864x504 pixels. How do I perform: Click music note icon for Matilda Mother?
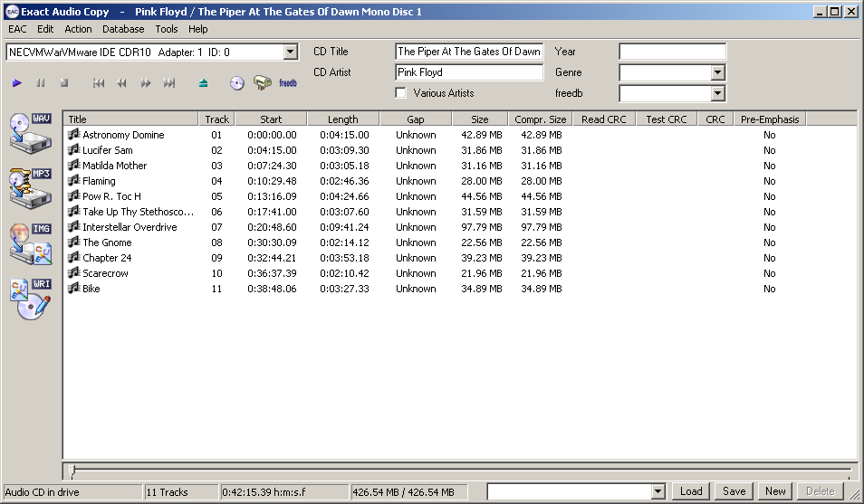(x=74, y=166)
